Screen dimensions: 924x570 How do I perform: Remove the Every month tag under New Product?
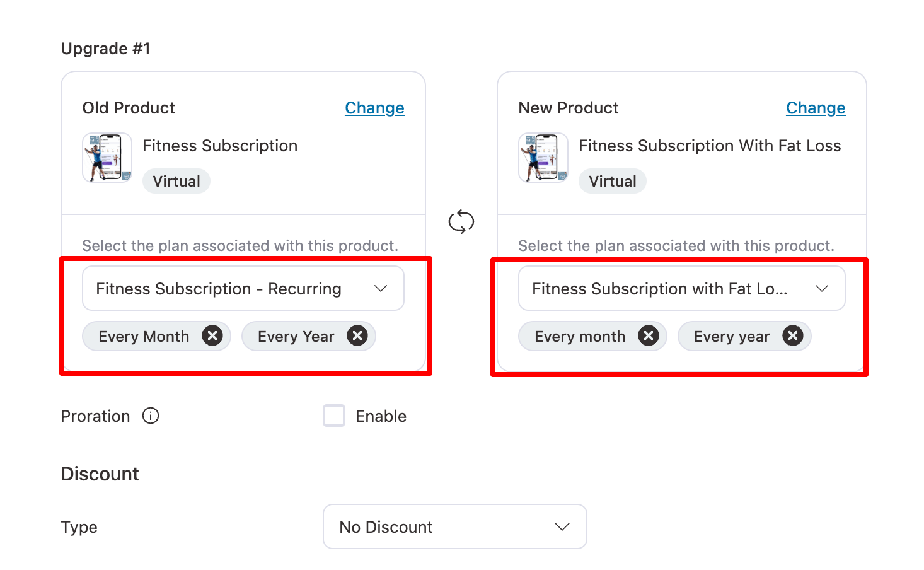tap(648, 336)
